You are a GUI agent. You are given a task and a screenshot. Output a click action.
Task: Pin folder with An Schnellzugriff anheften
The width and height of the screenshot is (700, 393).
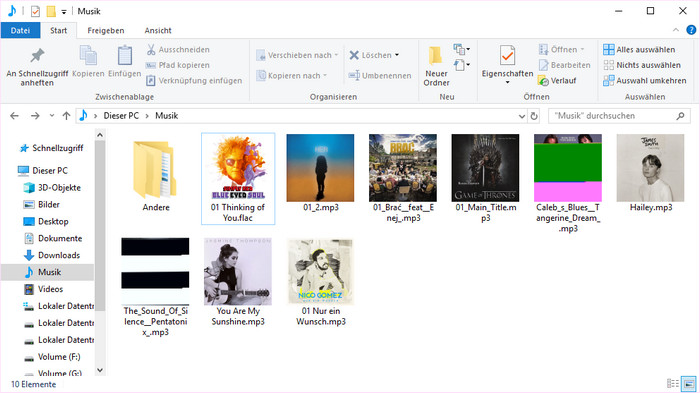coord(37,67)
